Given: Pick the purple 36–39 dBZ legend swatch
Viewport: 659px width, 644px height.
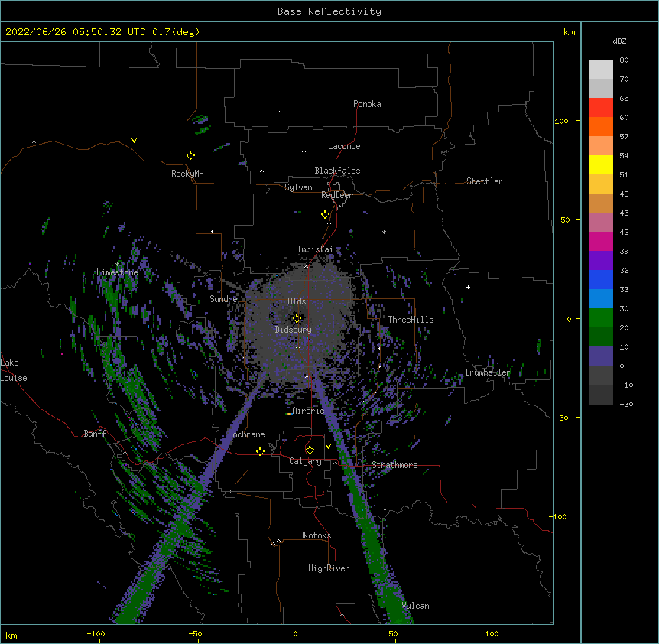Looking at the screenshot, I should [601, 261].
